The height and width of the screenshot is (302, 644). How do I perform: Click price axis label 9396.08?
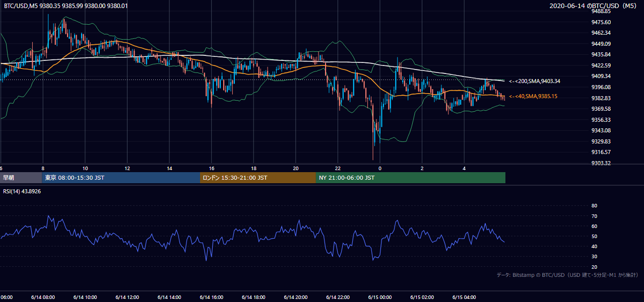[x=601, y=87]
